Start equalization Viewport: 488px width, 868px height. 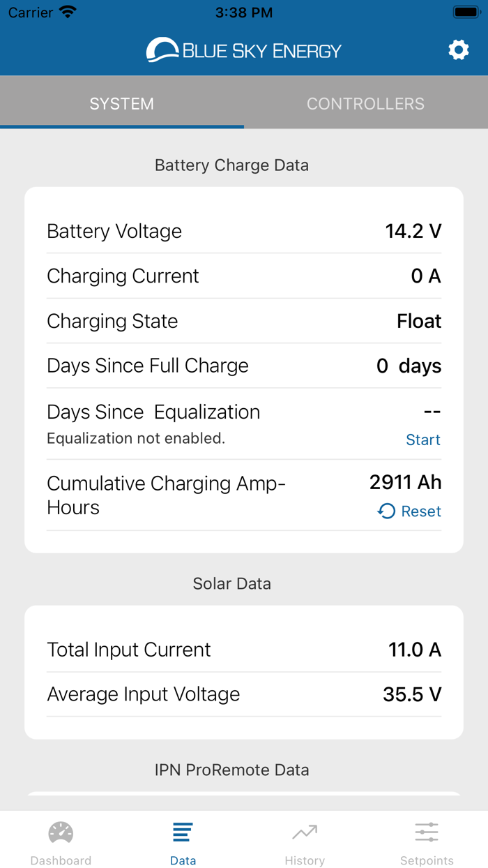point(423,440)
